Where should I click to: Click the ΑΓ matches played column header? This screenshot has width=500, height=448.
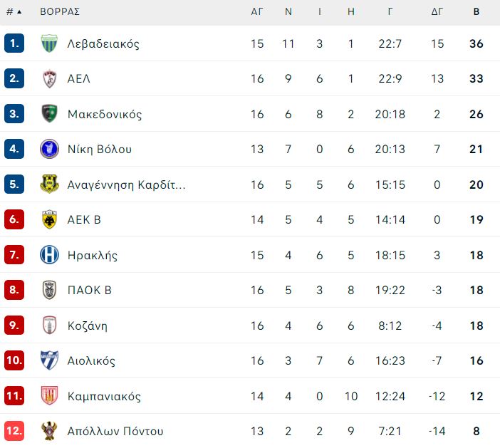[x=257, y=12]
